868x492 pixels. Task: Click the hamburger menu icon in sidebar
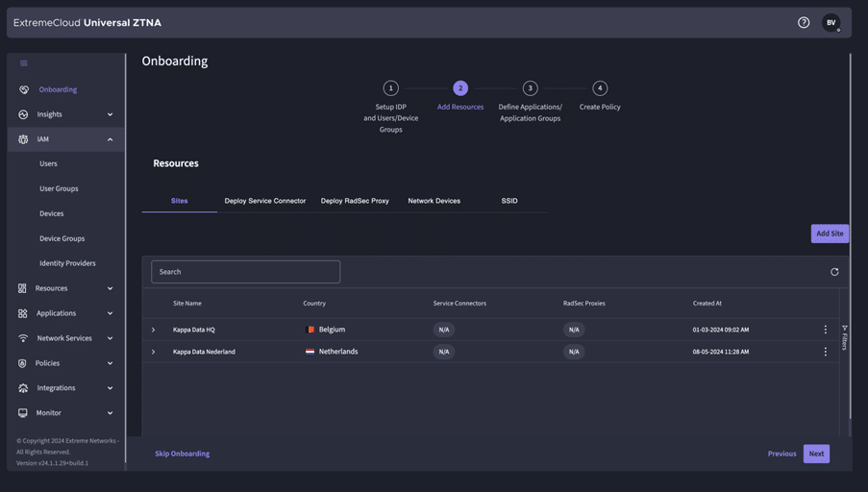[24, 63]
